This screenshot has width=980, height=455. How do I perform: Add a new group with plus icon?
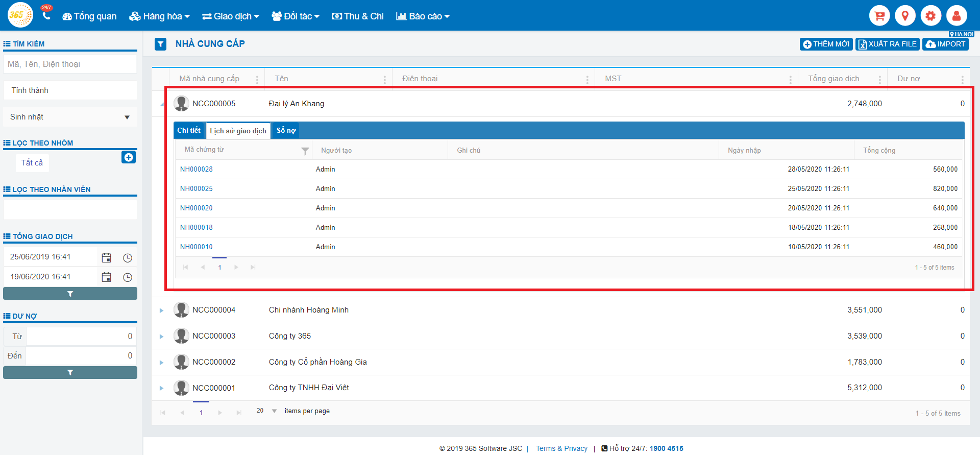coord(129,157)
